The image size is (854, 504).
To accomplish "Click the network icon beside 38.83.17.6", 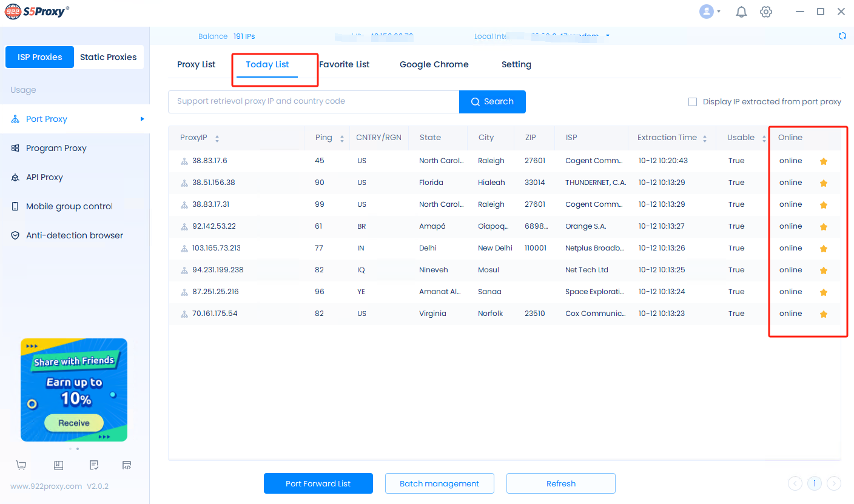I will 184,161.
